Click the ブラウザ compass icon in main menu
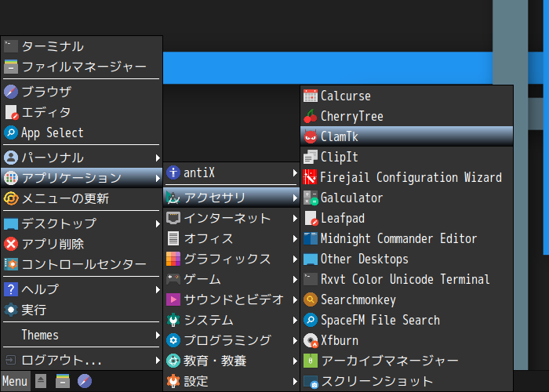The width and height of the screenshot is (549, 392). 11,92
